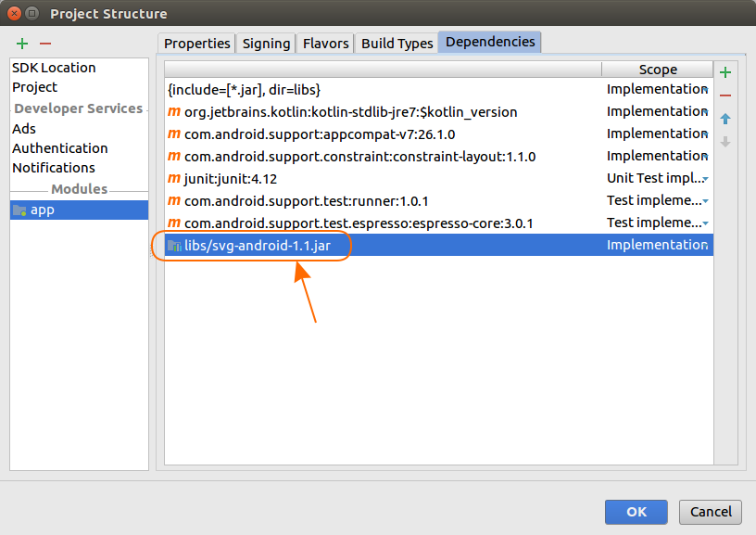756x535 pixels.
Task: Open Ads developer service
Action: pyautogui.click(x=79, y=129)
